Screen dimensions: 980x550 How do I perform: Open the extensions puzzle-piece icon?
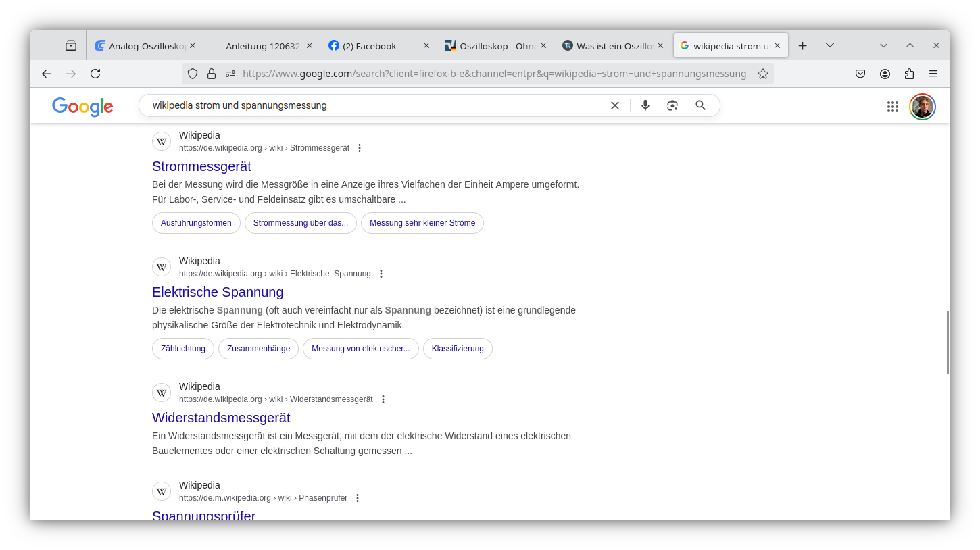tap(910, 74)
